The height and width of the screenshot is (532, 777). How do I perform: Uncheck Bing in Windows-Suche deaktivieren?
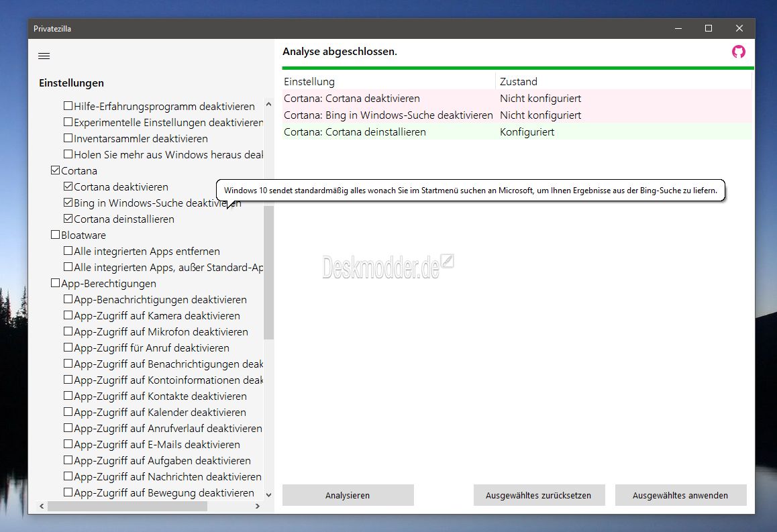pos(68,203)
